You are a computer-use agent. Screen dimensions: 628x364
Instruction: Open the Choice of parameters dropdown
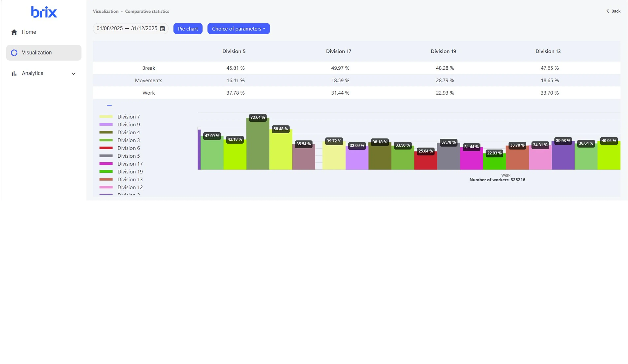(238, 29)
